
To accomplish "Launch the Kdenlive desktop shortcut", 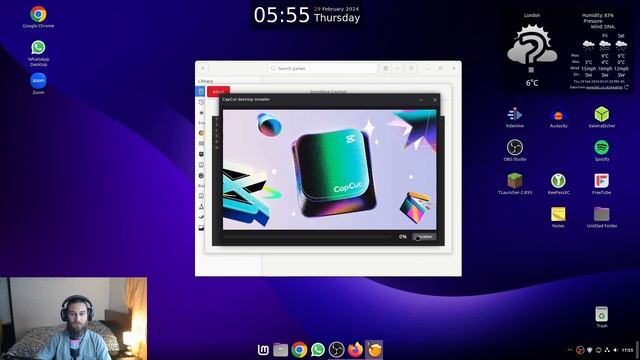I will click(x=515, y=118).
